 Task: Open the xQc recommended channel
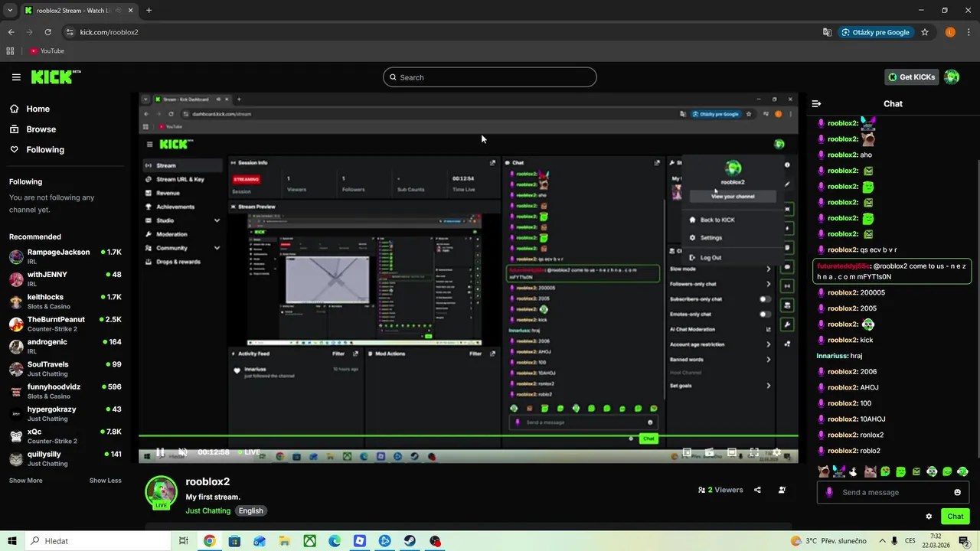(x=65, y=435)
